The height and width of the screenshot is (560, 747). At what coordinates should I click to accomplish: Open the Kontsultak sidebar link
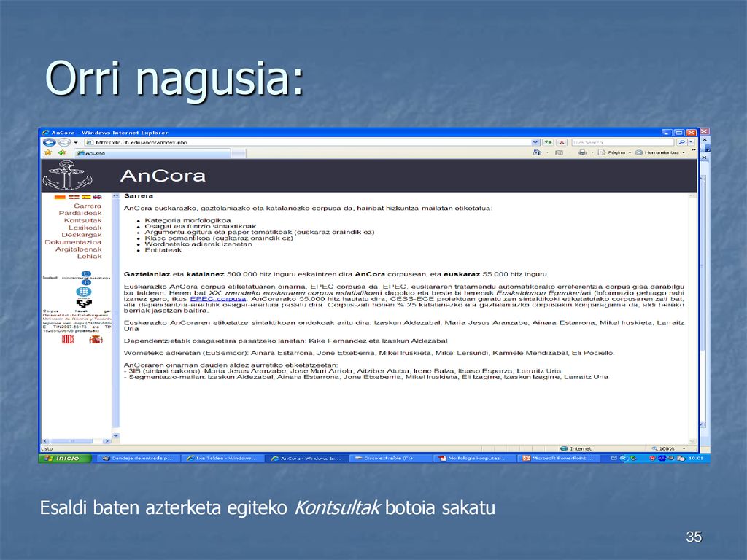click(83, 220)
